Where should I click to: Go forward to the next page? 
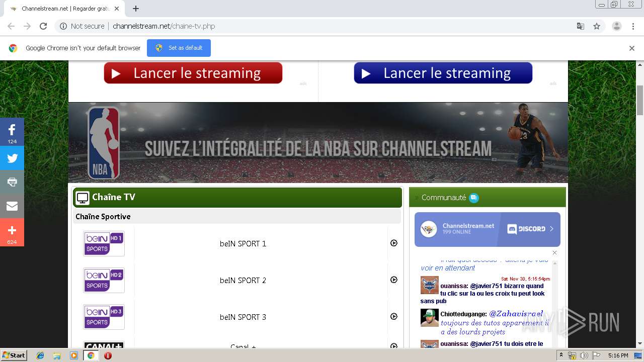(x=27, y=26)
